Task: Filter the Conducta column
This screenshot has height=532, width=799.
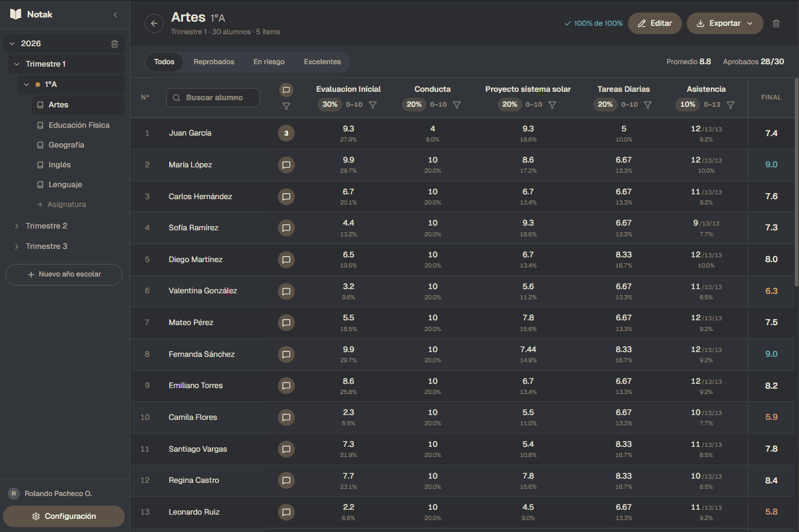Action: (x=457, y=105)
